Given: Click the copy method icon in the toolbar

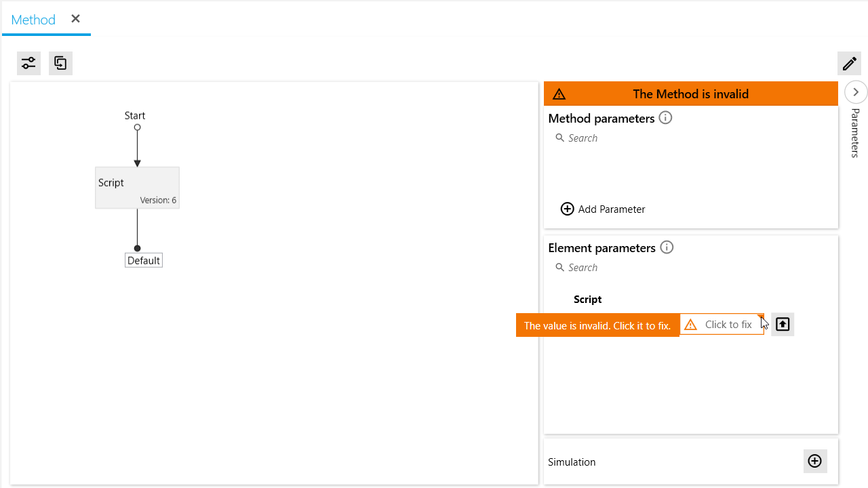Looking at the screenshot, I should pyautogui.click(x=60, y=63).
